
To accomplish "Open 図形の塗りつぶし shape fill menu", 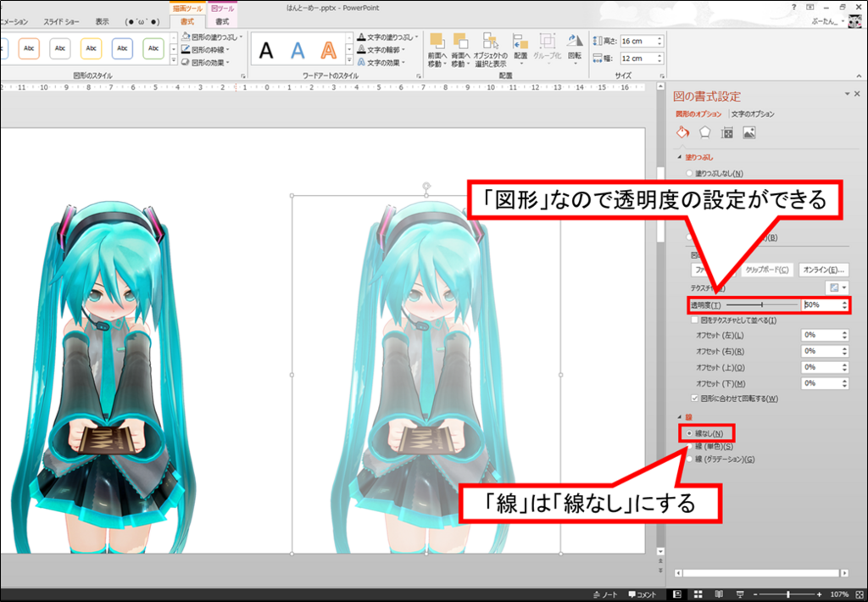I will click(213, 37).
